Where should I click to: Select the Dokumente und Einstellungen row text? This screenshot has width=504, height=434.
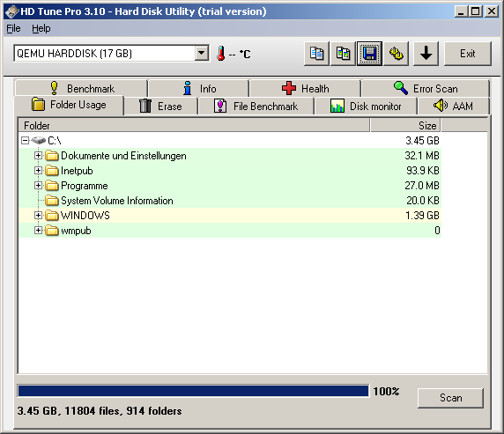(x=123, y=156)
